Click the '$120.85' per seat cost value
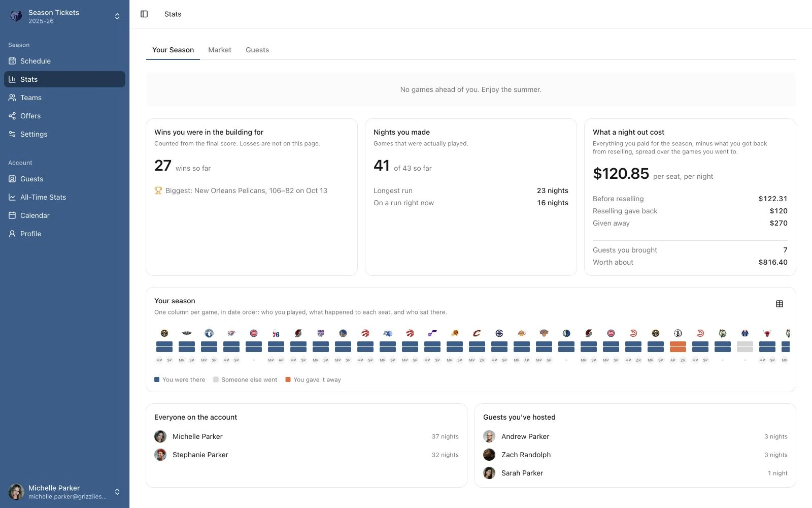Viewport: 812px width, 508px height. point(621,174)
